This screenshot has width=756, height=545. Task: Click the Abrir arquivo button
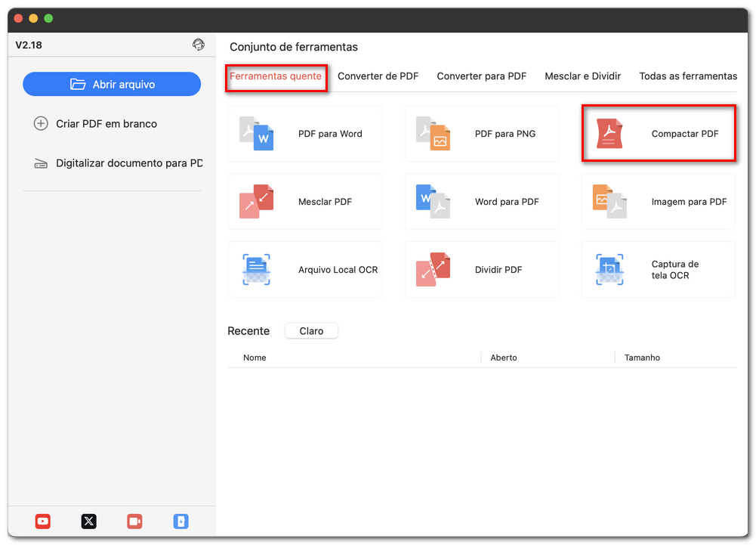(111, 84)
